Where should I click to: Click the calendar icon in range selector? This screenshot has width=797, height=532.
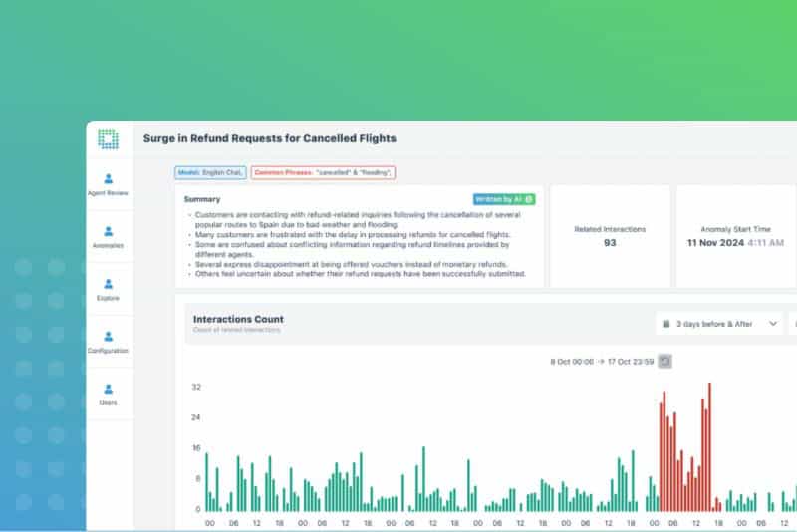point(665,324)
